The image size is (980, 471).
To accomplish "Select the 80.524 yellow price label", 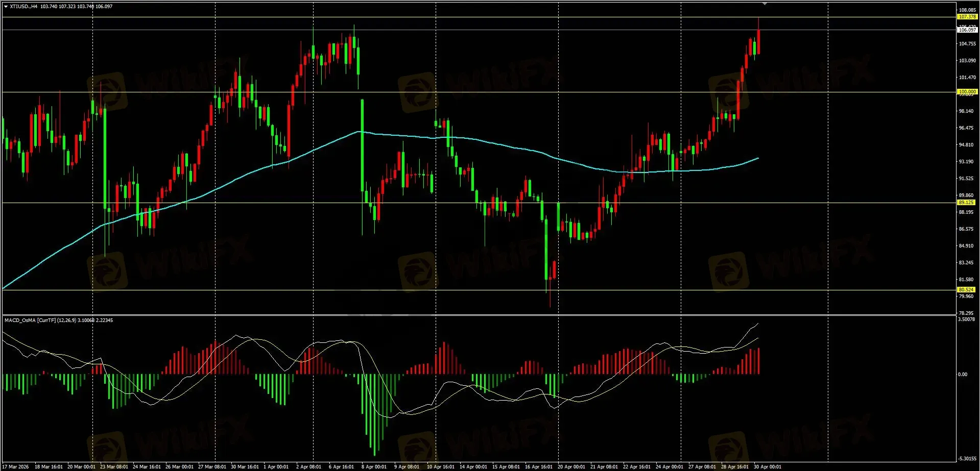I will point(966,290).
